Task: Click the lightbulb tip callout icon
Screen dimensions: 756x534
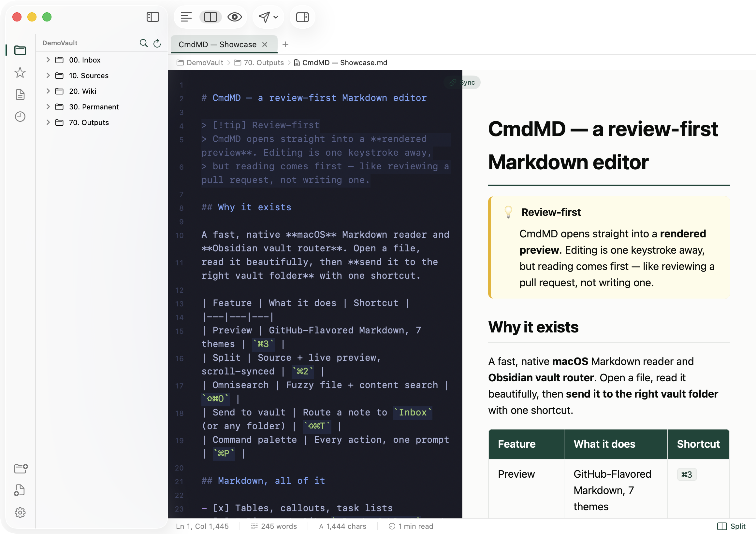Action: pos(508,212)
